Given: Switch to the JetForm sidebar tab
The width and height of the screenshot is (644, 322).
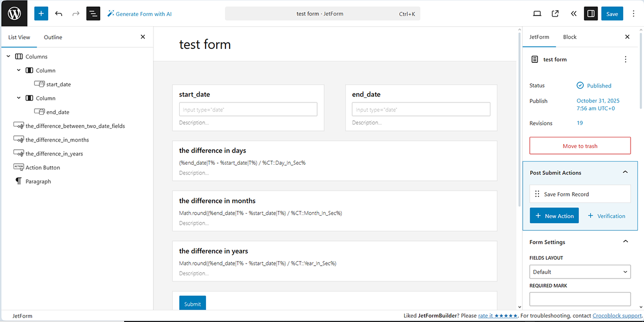Looking at the screenshot, I should pyautogui.click(x=539, y=37).
